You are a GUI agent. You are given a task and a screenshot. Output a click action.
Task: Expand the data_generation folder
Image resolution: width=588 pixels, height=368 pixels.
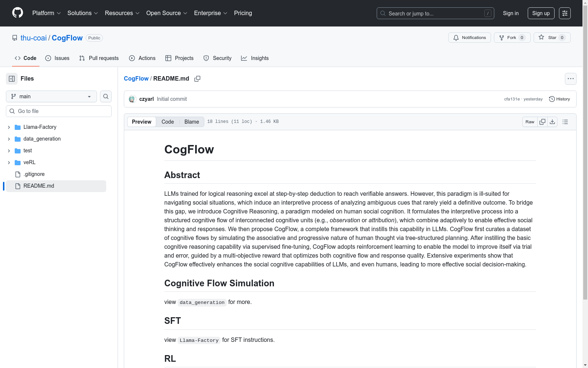(9, 139)
